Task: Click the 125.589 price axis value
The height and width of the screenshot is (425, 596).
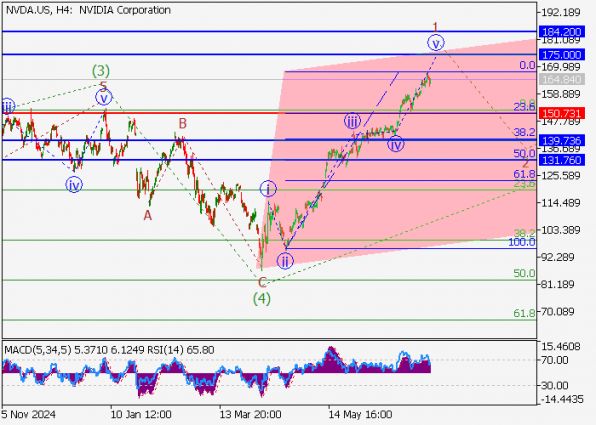Action: pos(561,176)
